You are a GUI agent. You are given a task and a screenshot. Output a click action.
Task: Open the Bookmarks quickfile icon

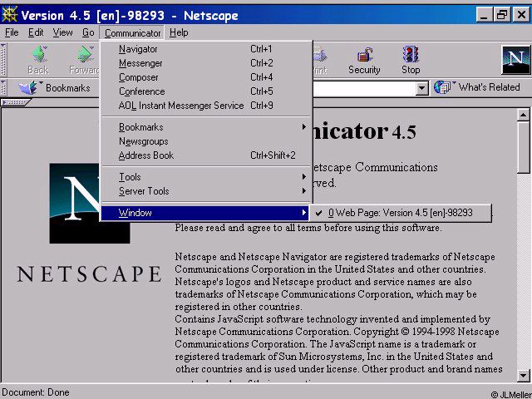point(30,87)
